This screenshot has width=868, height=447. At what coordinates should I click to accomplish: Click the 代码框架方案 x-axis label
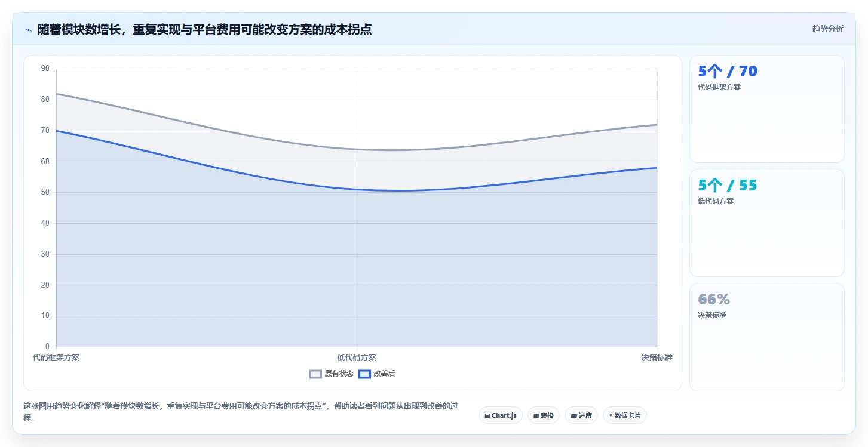(x=56, y=357)
